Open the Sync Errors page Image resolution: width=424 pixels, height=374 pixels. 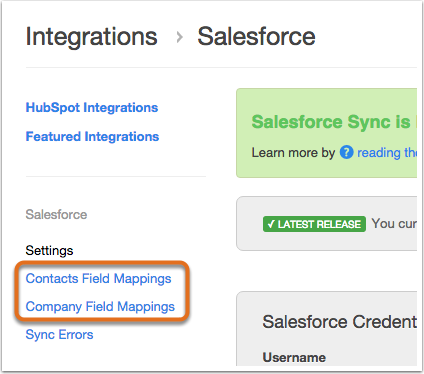59,334
